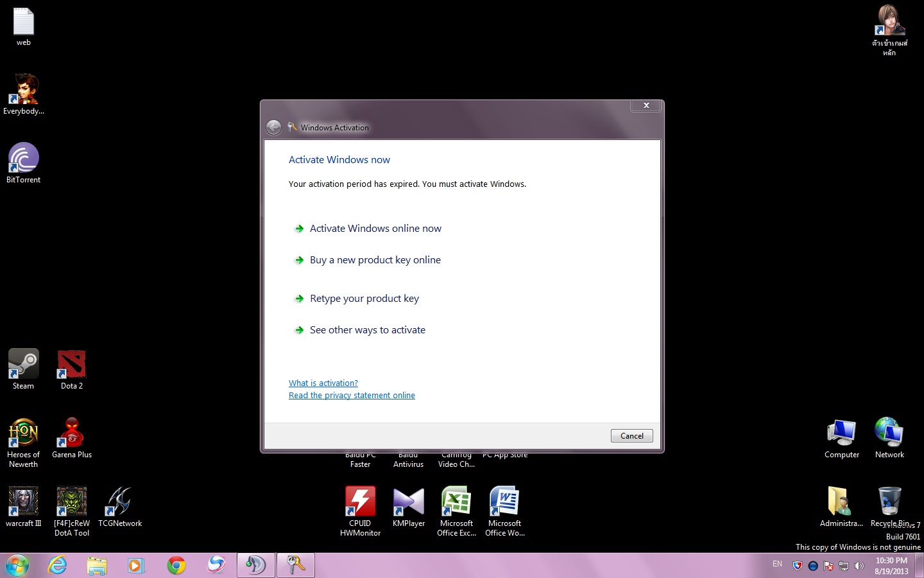Launch Google Chrome from the taskbar
The image size is (924, 578).
click(176, 566)
